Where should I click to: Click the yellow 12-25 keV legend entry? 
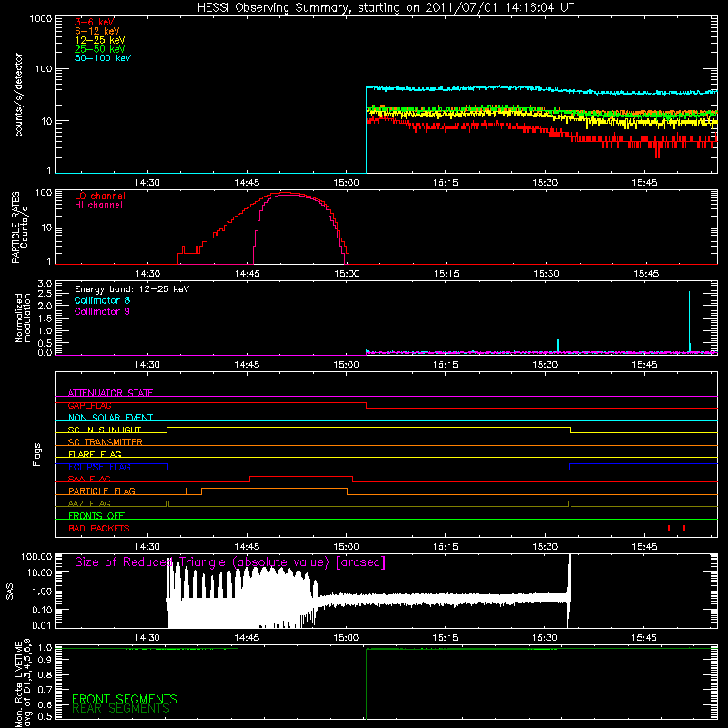[x=100, y=40]
